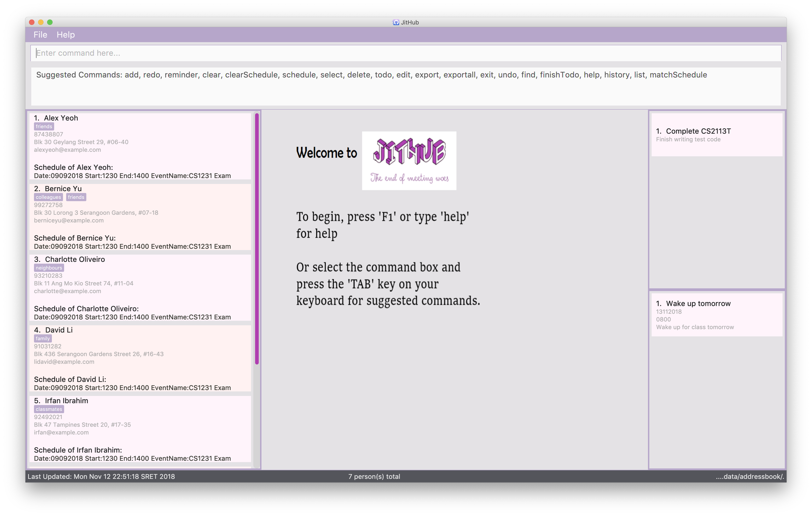Click irfan@example.com email
Viewport: 812px width, 516px height.
coord(61,432)
